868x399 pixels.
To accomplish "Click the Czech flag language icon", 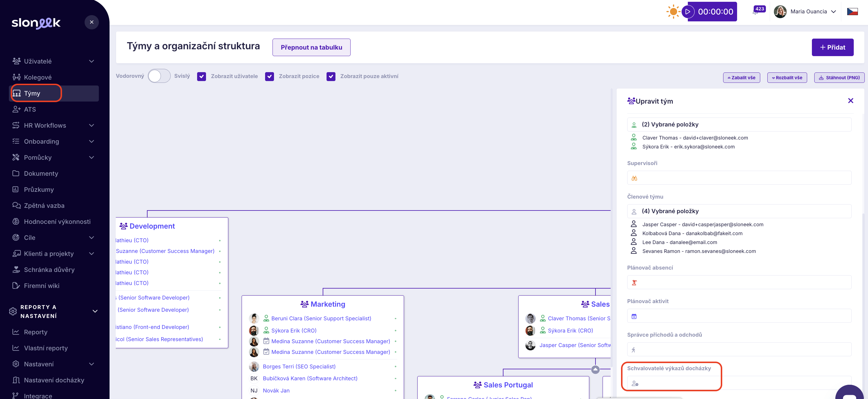I will tap(852, 12).
